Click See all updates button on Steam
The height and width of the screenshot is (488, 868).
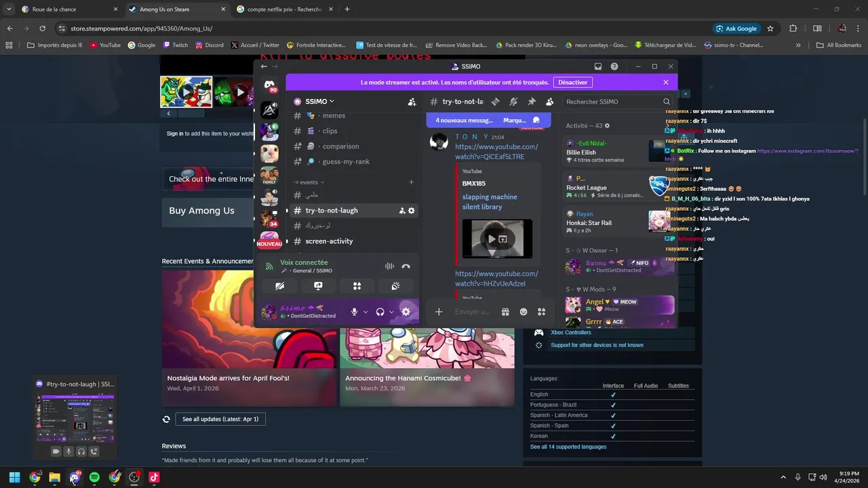tap(220, 420)
